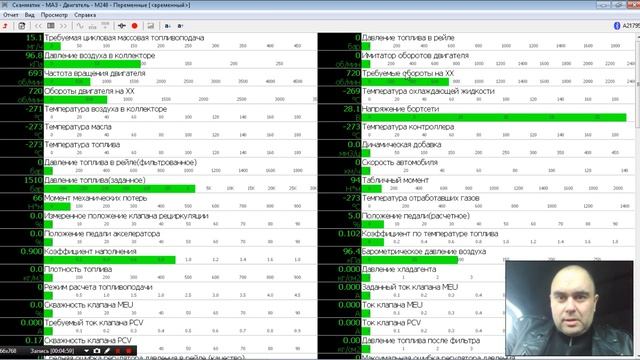Open the recorder overlay dropdown arrow
640x360 pixels.
point(87,351)
